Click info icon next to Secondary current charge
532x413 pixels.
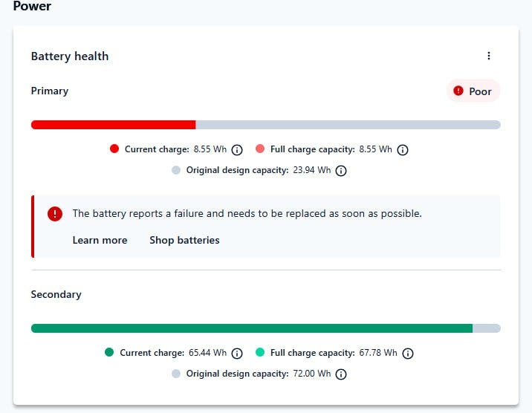pos(237,354)
